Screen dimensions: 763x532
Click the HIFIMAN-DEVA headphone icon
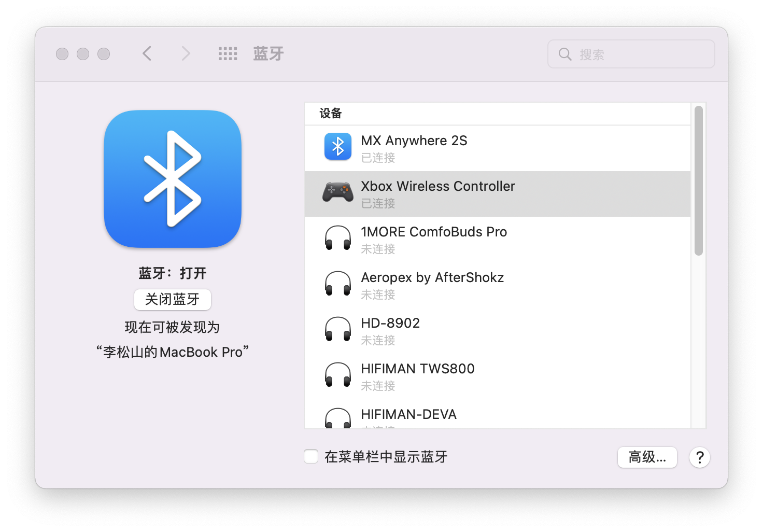338,418
